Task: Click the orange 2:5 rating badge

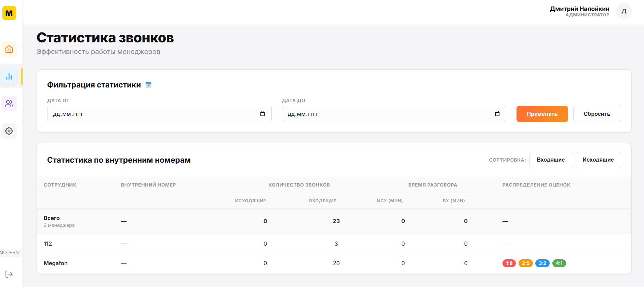Action: pyautogui.click(x=525, y=263)
